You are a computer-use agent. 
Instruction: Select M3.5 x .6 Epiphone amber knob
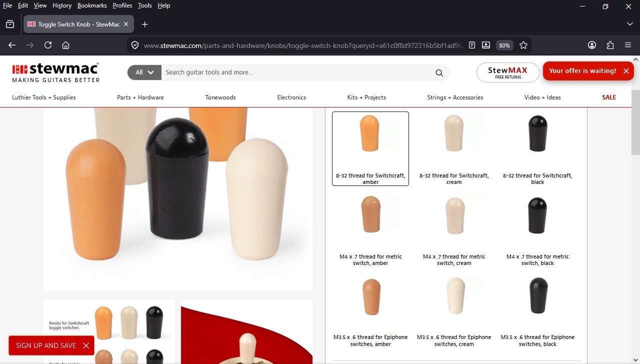[x=370, y=311]
